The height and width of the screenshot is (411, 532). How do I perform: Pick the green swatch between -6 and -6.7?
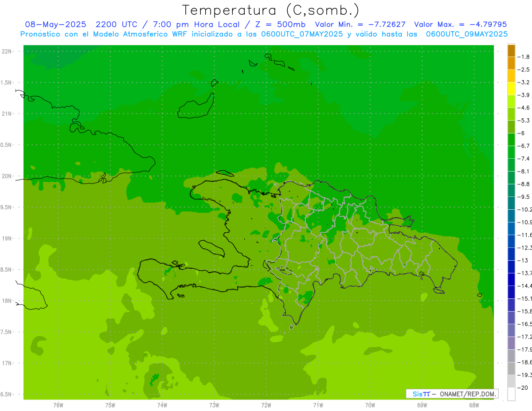pyautogui.click(x=511, y=140)
